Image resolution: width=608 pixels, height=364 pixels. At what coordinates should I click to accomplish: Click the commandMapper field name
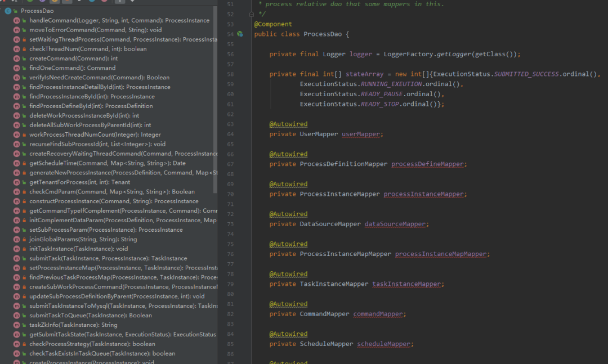[x=378, y=314]
